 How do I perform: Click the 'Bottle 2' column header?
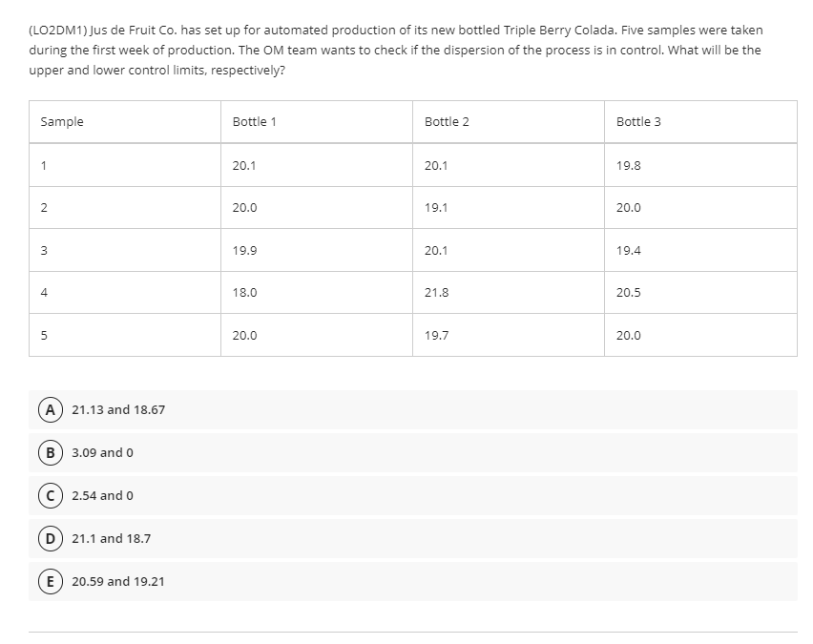(x=445, y=121)
